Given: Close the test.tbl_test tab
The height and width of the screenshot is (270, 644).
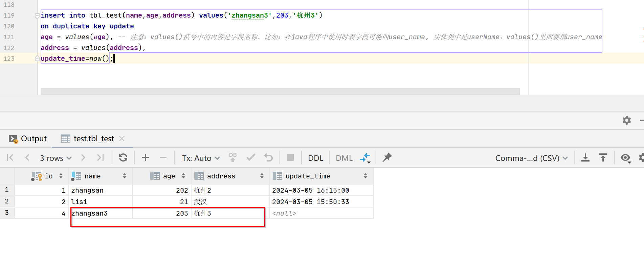Looking at the screenshot, I should (x=122, y=139).
